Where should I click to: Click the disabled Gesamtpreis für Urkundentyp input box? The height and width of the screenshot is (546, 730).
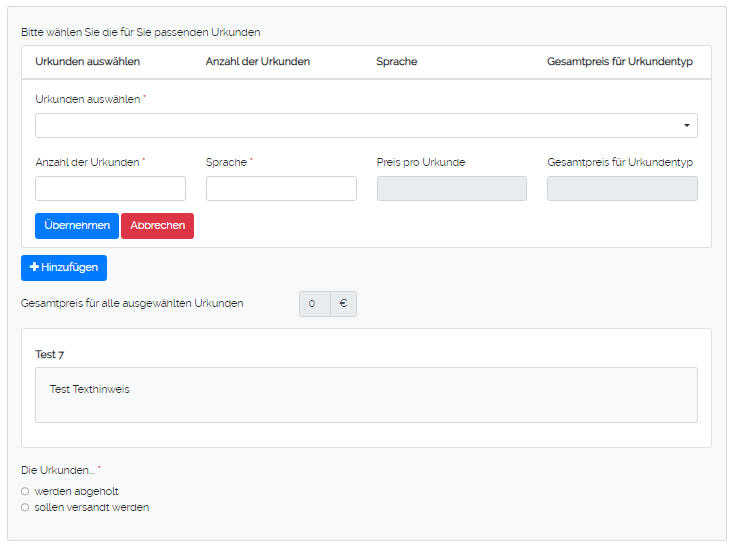pos(622,189)
